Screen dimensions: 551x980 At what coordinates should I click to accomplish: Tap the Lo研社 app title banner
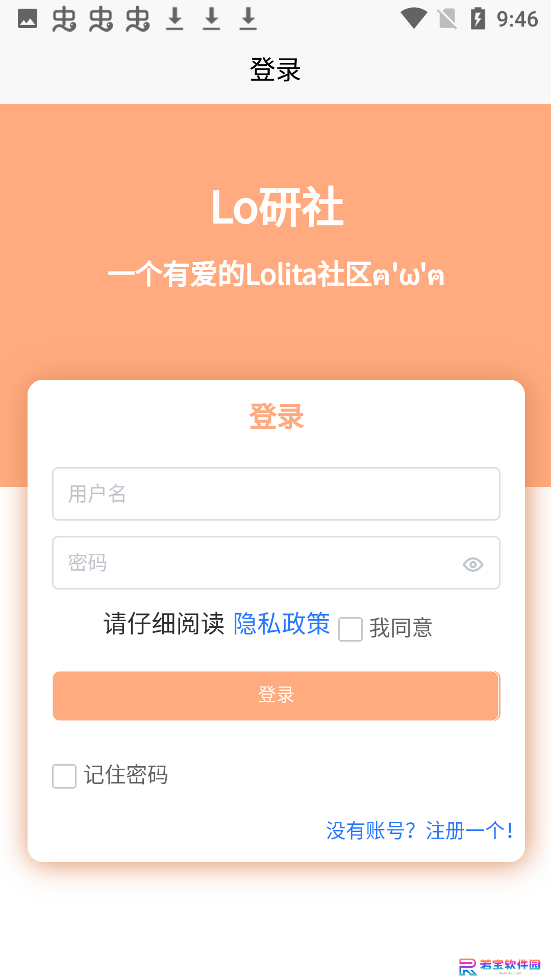(x=277, y=207)
